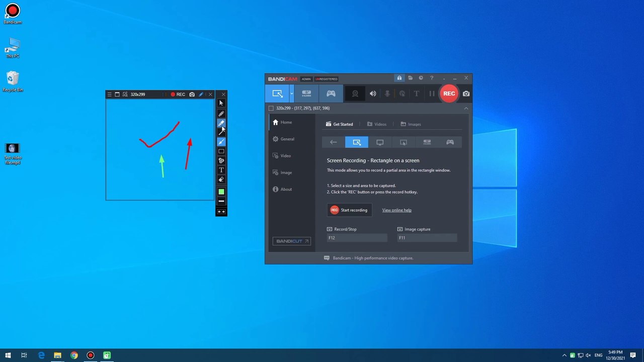644x362 pixels.
Task: Select the Eraser tool
Action: (221, 179)
